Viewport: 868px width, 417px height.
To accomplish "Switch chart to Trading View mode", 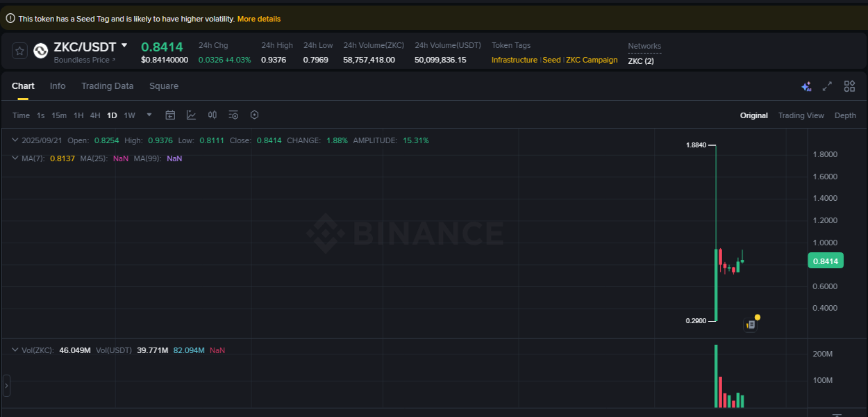I will click(x=801, y=115).
